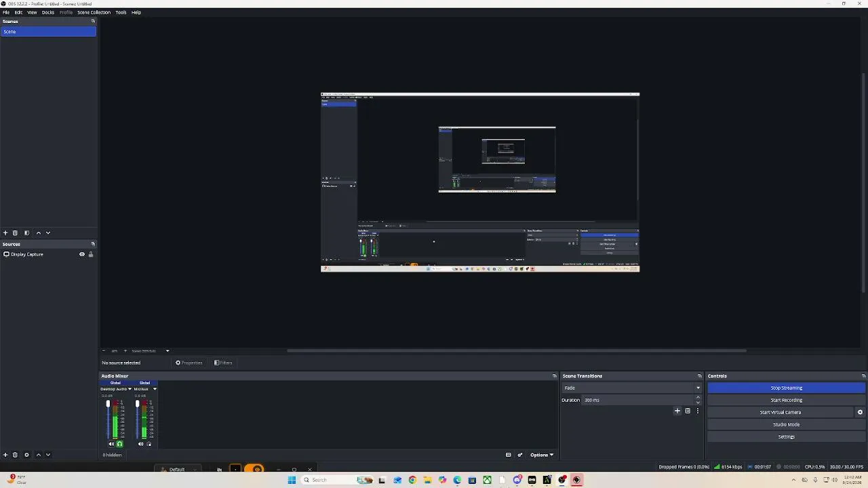Image resolution: width=868 pixels, height=488 pixels.
Task: Remove the selected scene via trash icon
Action: point(15,232)
